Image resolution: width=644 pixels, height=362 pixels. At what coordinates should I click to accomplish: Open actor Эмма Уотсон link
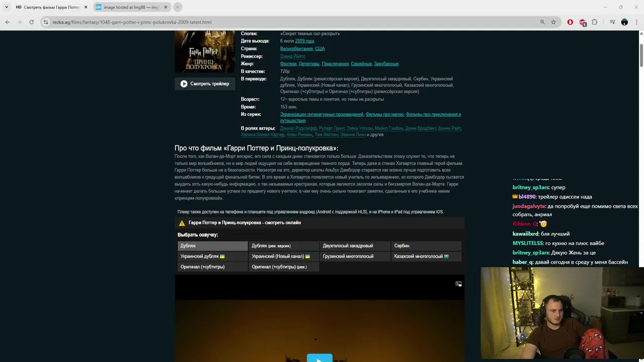(x=359, y=128)
